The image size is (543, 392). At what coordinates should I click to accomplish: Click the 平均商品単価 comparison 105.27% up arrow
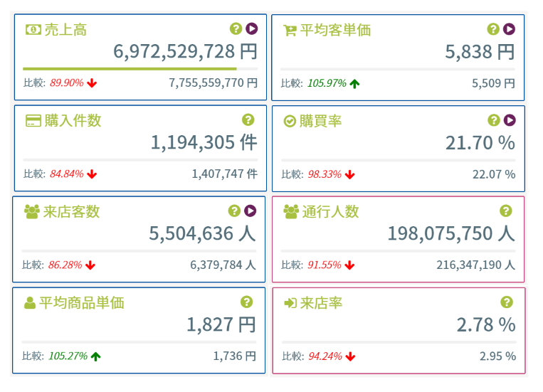(x=96, y=356)
